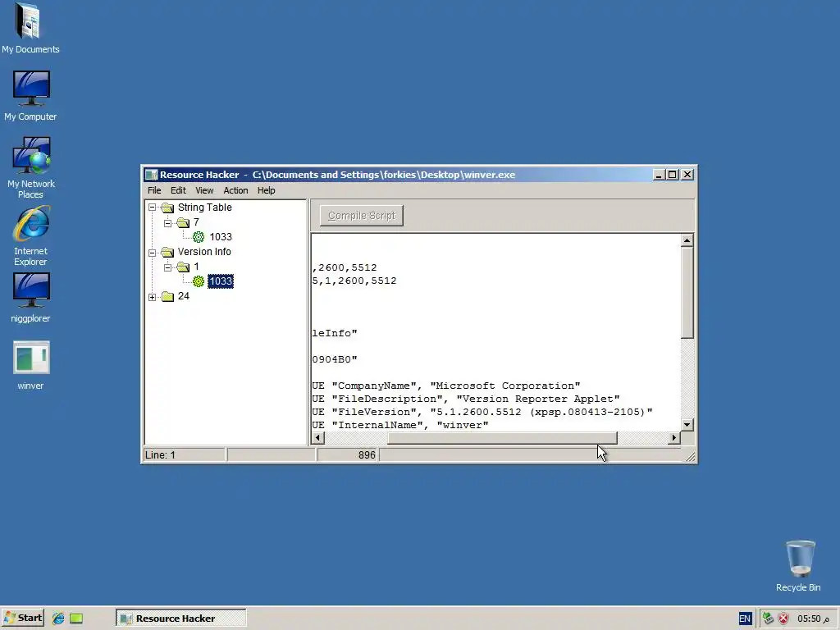Select the Recycle Bin icon
Image resolution: width=840 pixels, height=630 pixels.
798,566
